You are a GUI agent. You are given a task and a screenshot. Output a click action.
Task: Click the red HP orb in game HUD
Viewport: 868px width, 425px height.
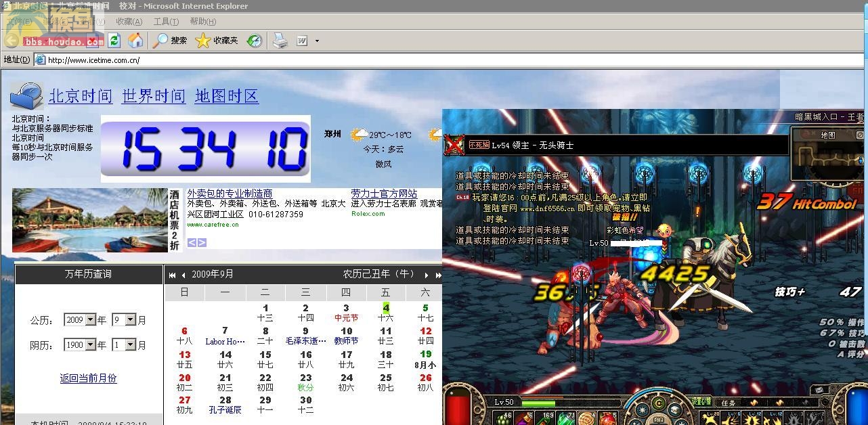(458, 405)
